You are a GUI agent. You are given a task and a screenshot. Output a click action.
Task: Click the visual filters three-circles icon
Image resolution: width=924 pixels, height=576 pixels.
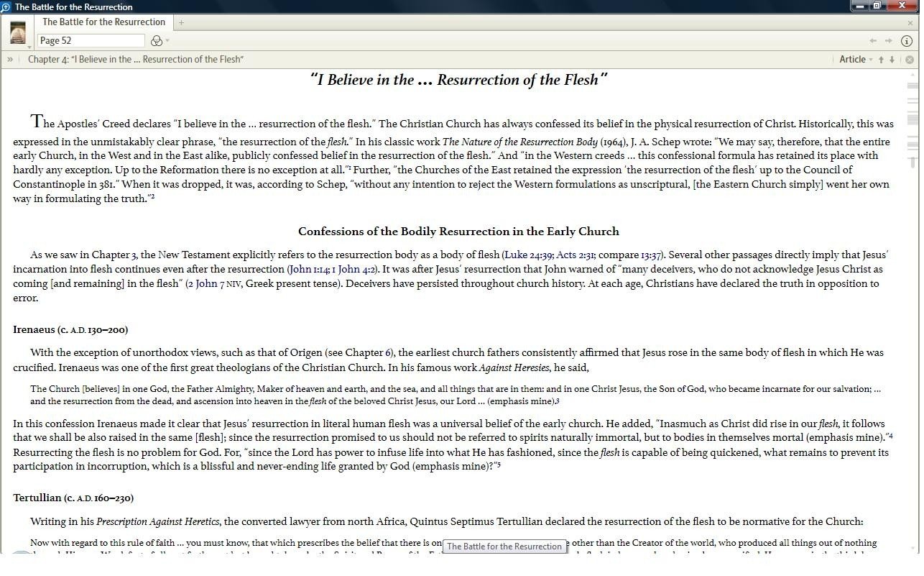[x=157, y=41]
